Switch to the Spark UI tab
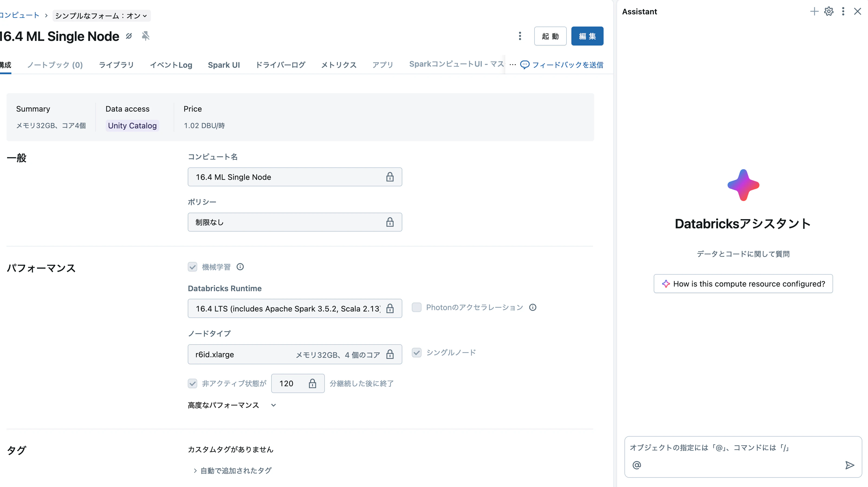 pyautogui.click(x=224, y=65)
